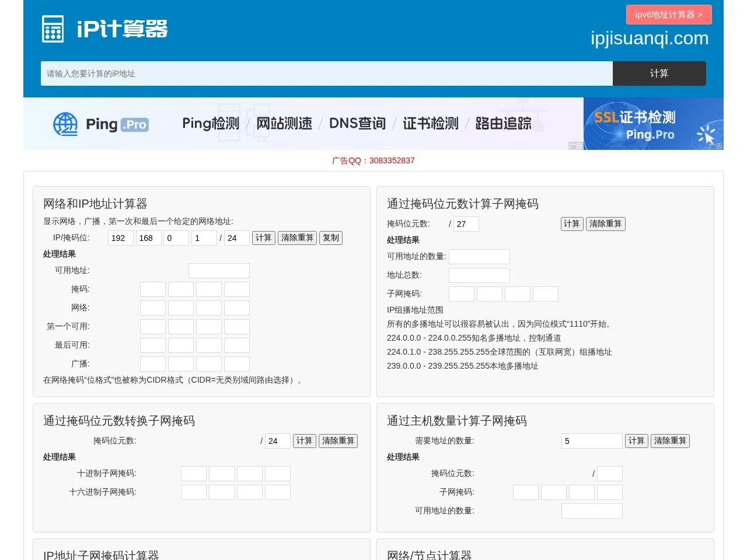The height and width of the screenshot is (560, 747).
Task: Visit the ipjisuanqi.com site title
Action: point(649,38)
